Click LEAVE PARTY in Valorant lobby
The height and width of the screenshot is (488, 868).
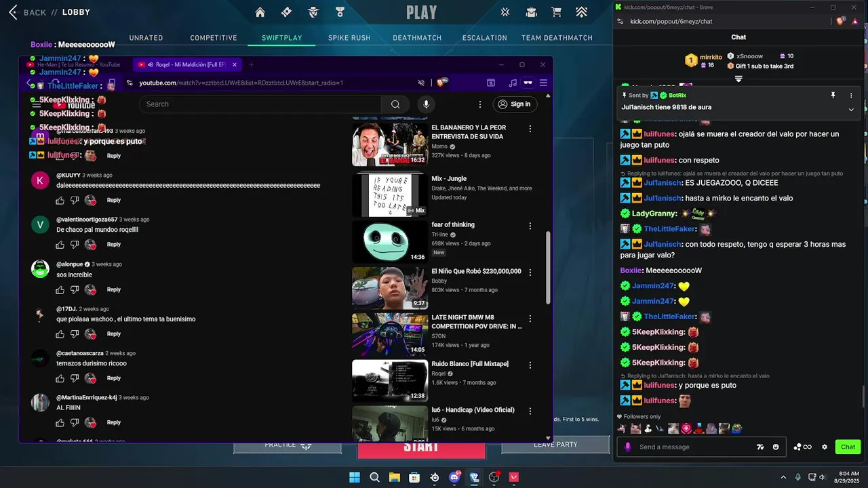[x=555, y=445]
